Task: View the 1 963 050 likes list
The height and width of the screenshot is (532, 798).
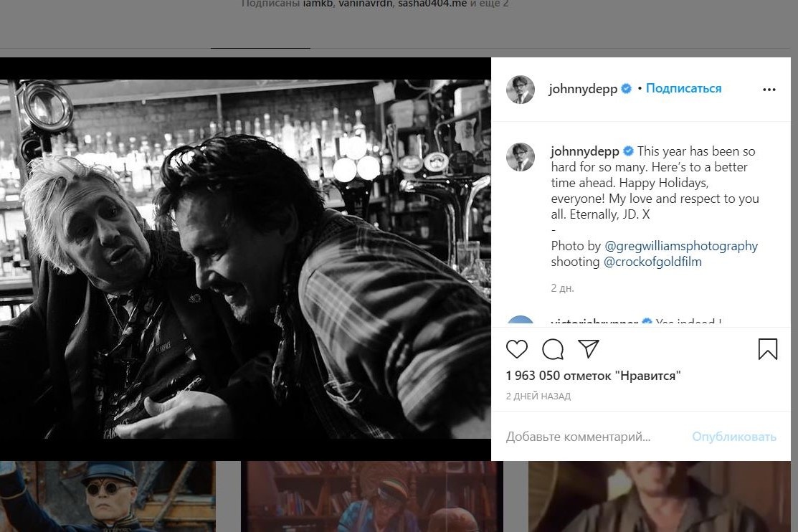Action: (593, 376)
